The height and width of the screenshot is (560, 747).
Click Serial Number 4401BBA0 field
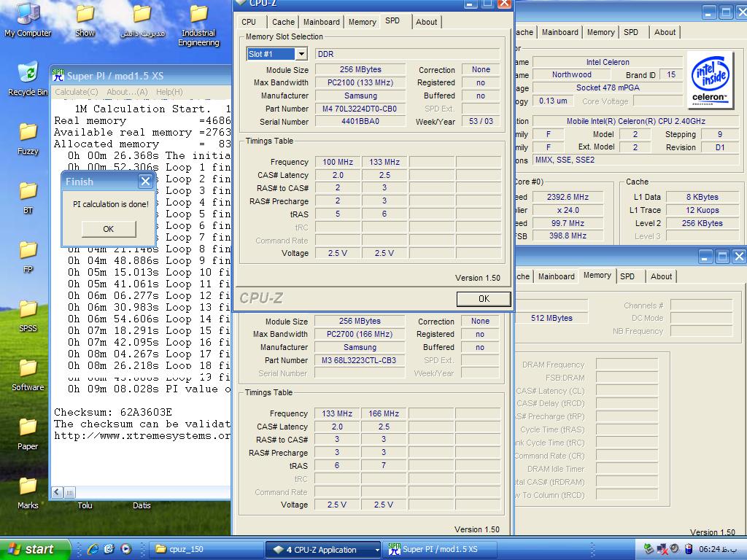360,122
